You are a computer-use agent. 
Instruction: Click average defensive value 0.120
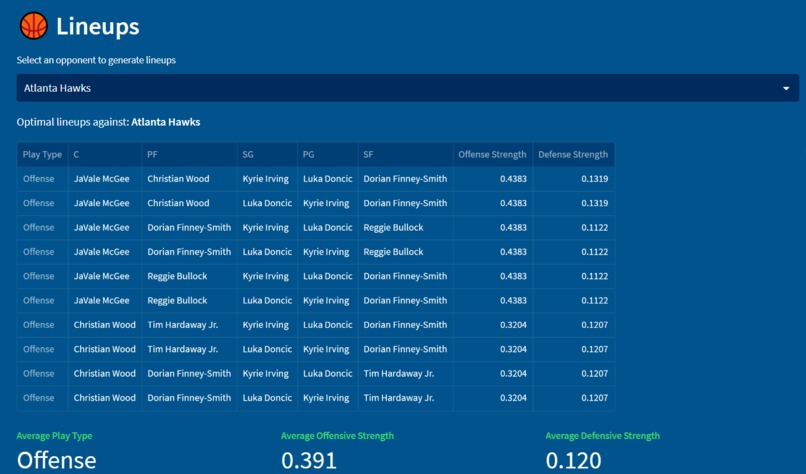point(573,461)
